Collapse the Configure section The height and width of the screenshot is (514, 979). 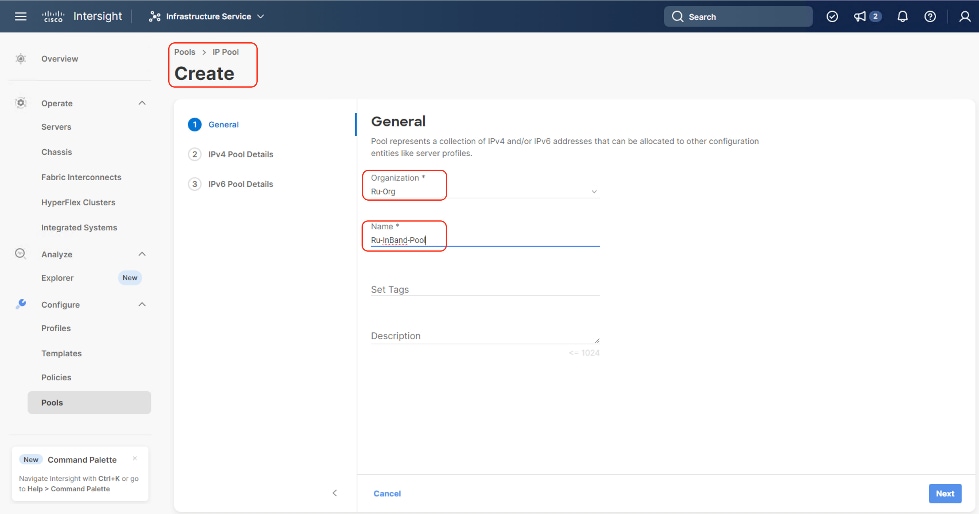tap(141, 304)
